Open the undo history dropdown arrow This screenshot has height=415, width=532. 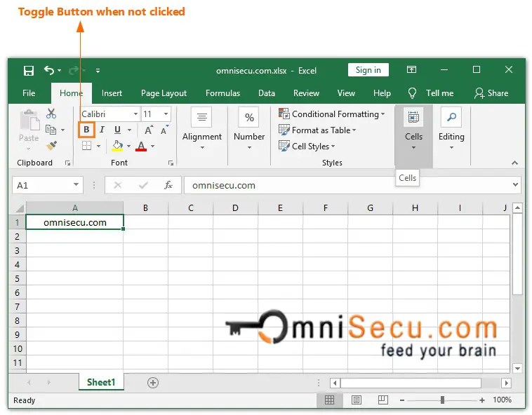60,71
